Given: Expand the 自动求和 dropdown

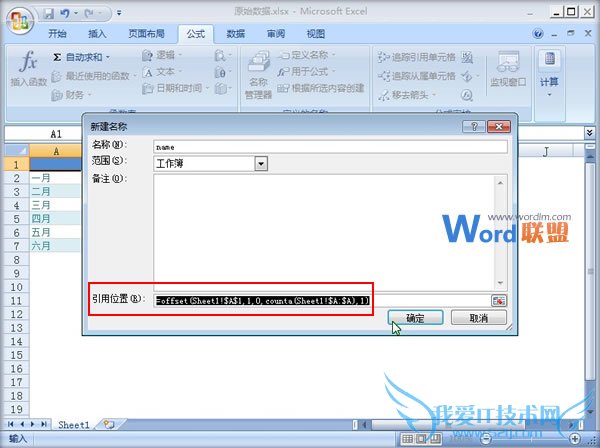Looking at the screenshot, I should pyautogui.click(x=108, y=57).
